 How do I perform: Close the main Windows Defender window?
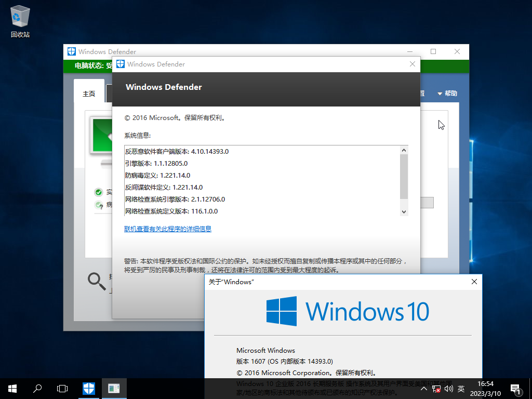[x=457, y=51]
